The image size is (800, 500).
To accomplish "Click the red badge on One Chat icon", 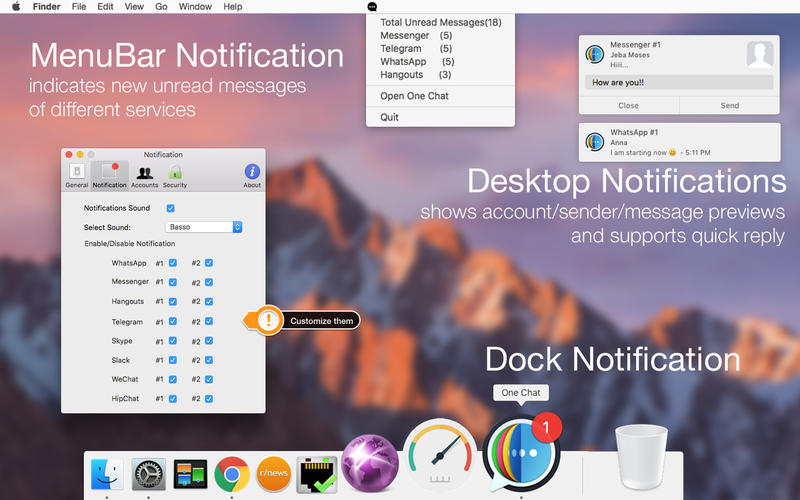I will [546, 427].
